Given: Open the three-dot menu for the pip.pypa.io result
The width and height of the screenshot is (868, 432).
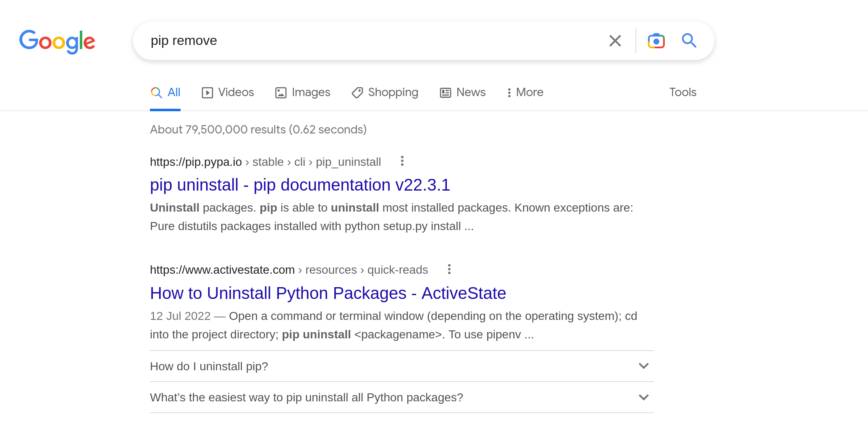Looking at the screenshot, I should pos(402,161).
